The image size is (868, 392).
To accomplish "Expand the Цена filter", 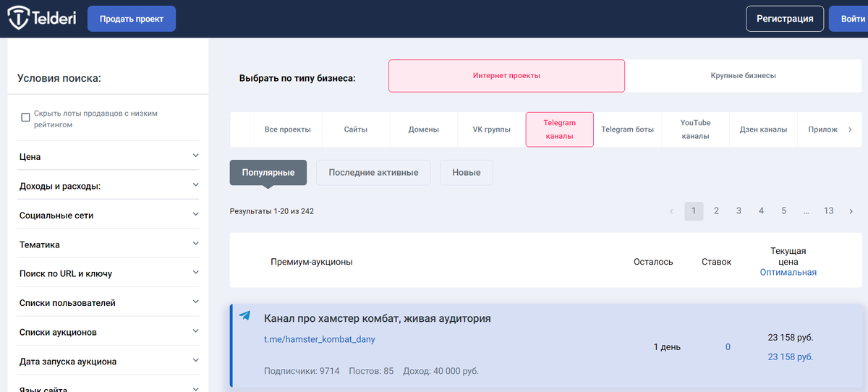I will (x=109, y=156).
